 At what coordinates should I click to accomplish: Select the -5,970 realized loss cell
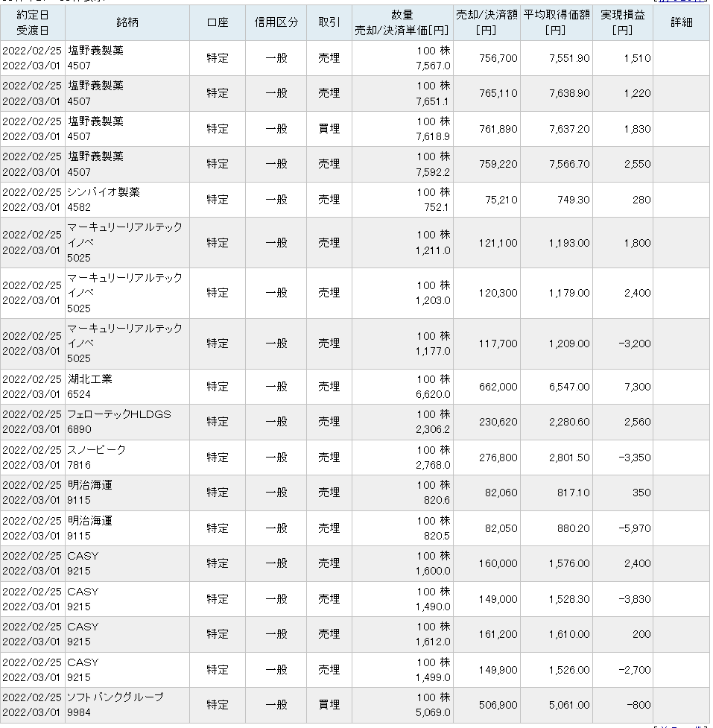coord(623,528)
